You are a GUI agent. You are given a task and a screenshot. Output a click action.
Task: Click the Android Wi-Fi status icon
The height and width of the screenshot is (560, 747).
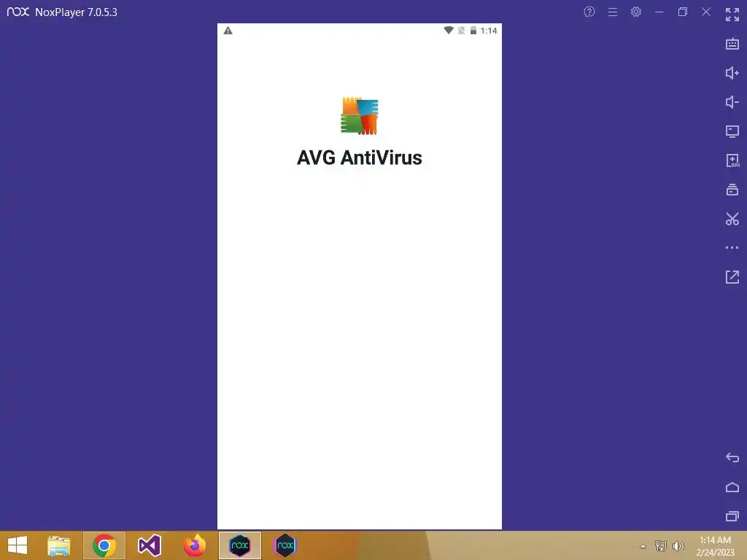(449, 31)
